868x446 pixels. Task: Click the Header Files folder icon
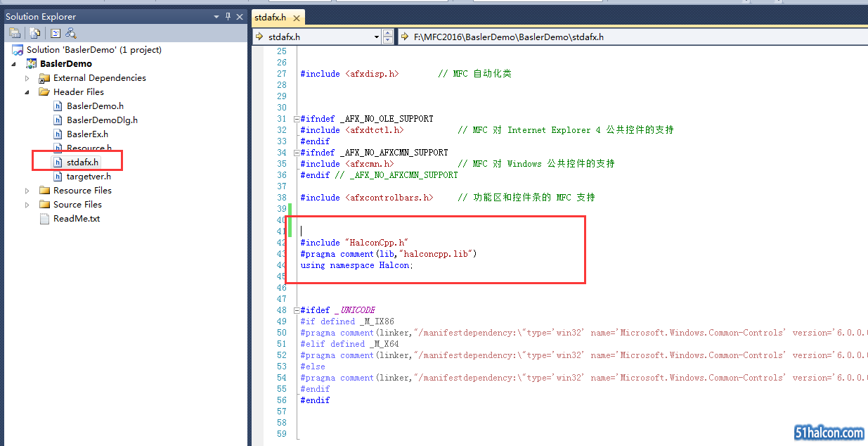(x=45, y=92)
